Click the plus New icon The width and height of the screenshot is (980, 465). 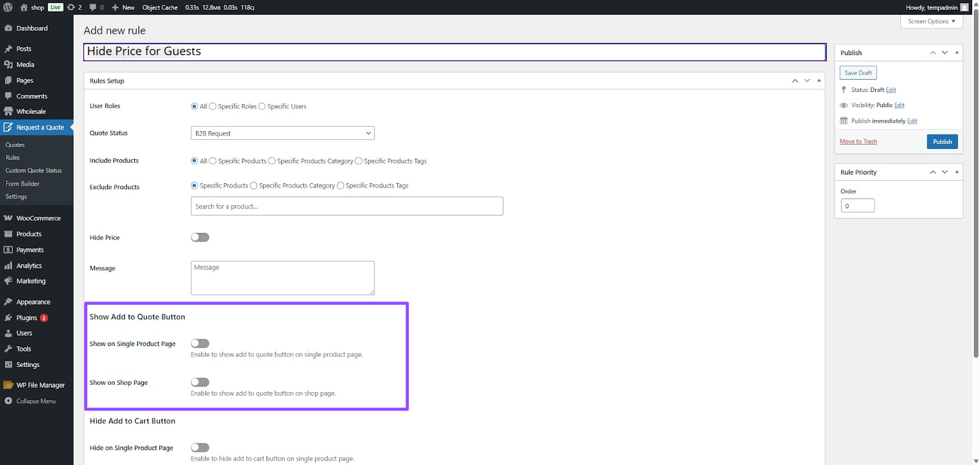[115, 7]
